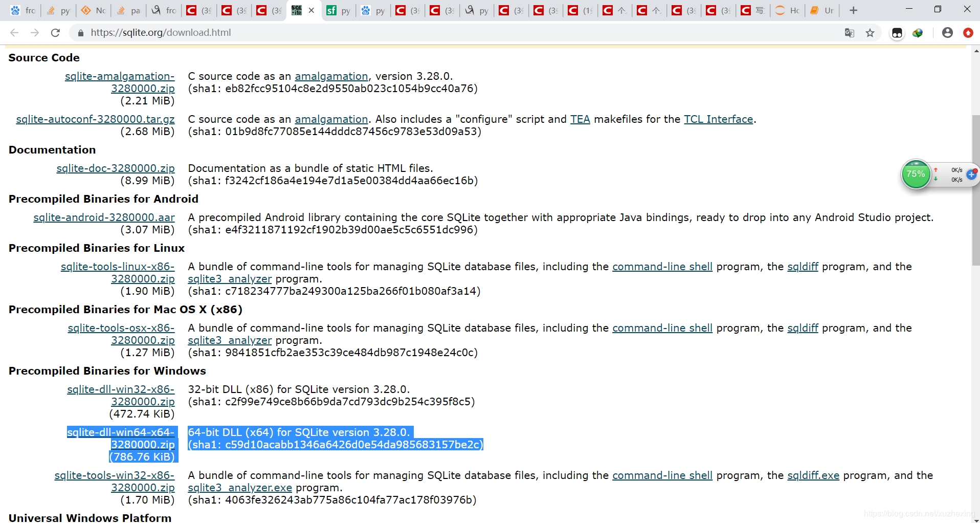Download sqlite-autoconf-3280000.tar.gz
Image resolution: width=980 pixels, height=523 pixels.
(95, 119)
